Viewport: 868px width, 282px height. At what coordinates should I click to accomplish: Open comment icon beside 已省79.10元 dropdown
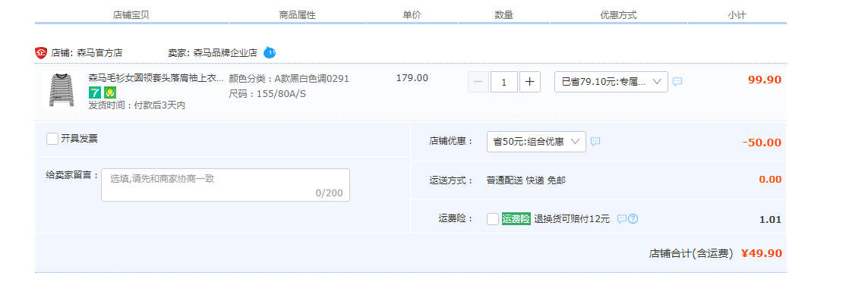pyautogui.click(x=677, y=82)
